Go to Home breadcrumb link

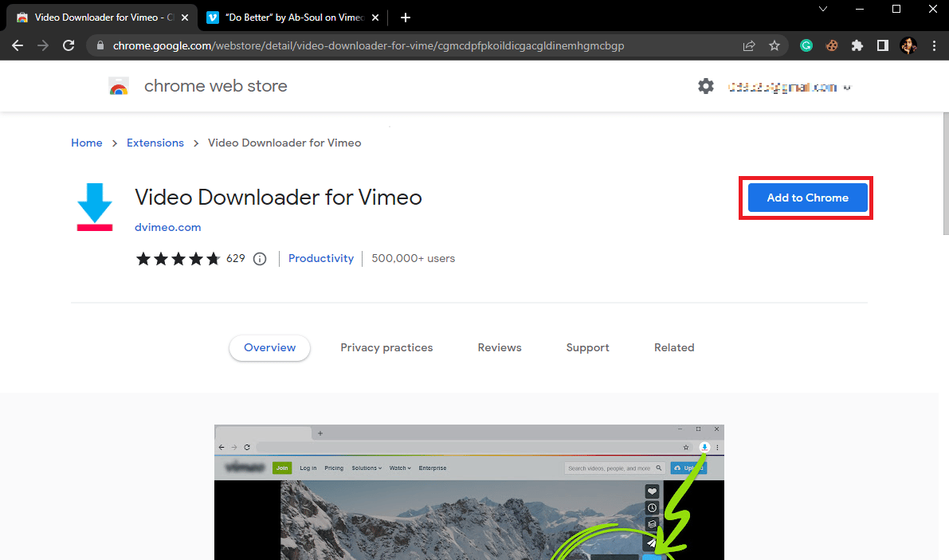pyautogui.click(x=87, y=143)
